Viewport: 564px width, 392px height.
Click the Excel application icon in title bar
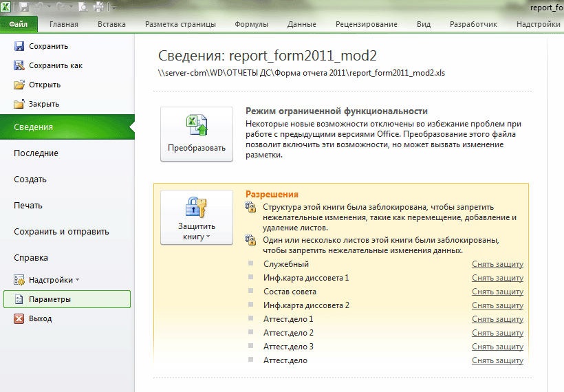(x=6, y=6)
